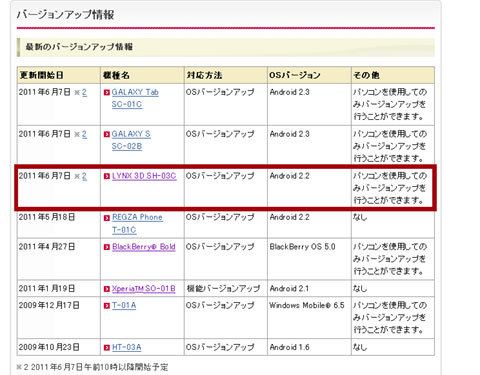Screen dimensions: 480x375
Task: Follow footnote 2 link in GALAXY S row
Action: pyautogui.click(x=84, y=134)
